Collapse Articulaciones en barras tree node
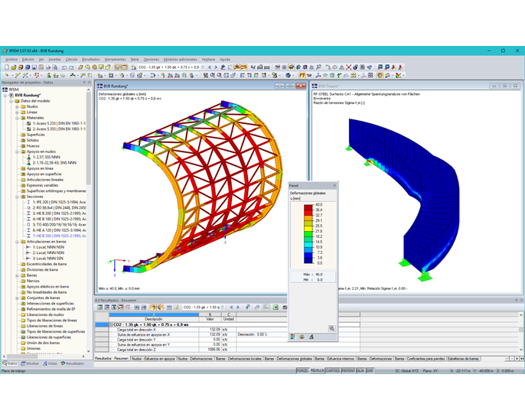Viewport: 525px width, 420px height. [17, 242]
